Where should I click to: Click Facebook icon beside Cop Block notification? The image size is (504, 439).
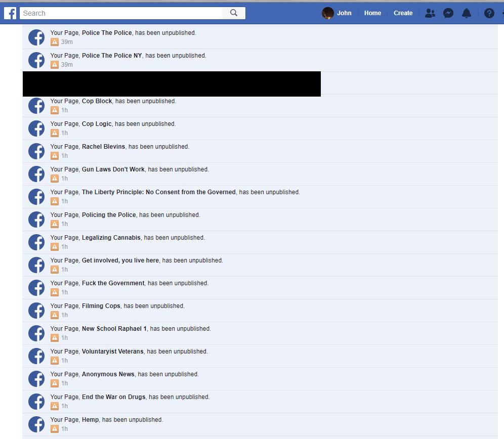tap(36, 106)
